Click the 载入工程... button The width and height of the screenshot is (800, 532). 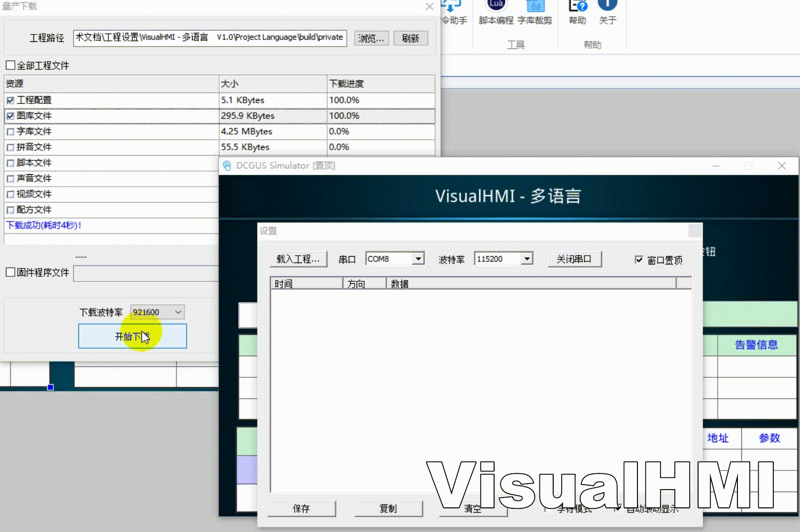(x=298, y=259)
